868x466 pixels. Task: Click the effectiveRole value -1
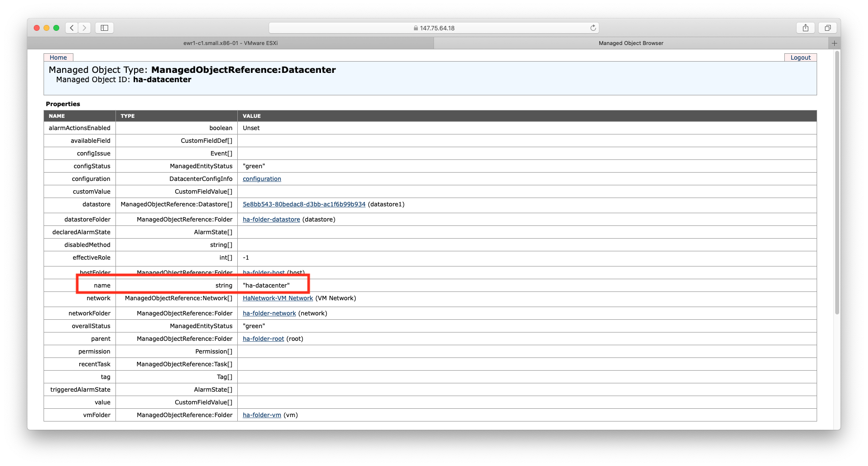pyautogui.click(x=246, y=258)
